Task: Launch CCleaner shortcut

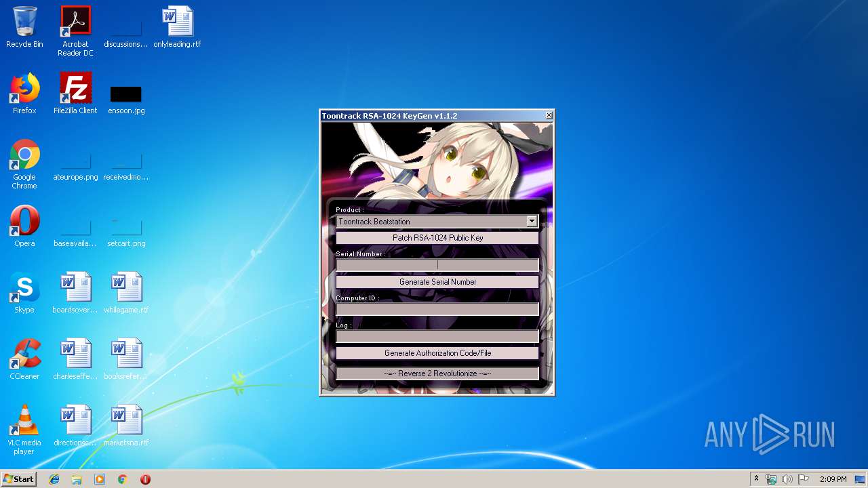Action: [x=24, y=359]
